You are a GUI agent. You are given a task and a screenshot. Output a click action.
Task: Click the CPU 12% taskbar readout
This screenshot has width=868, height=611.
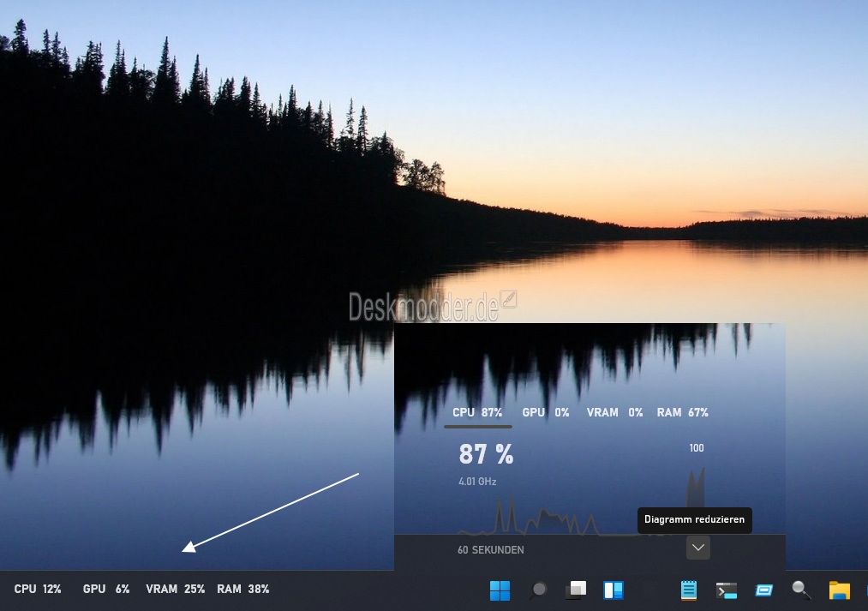coord(38,589)
